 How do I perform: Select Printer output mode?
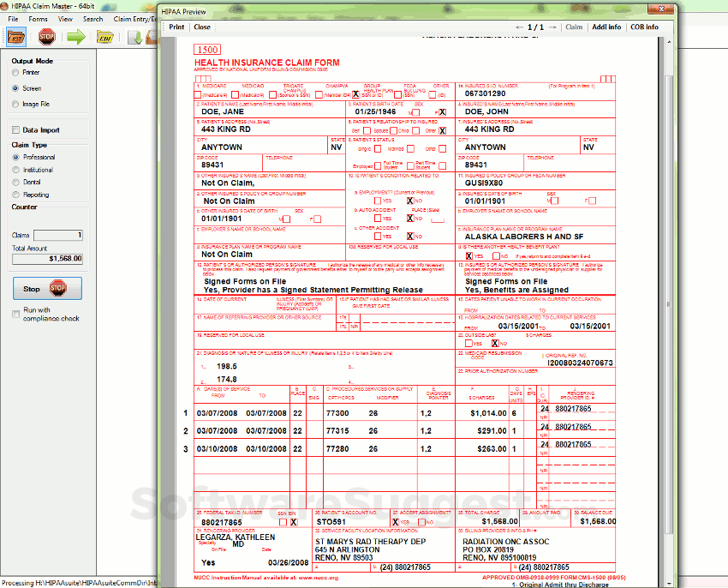pyautogui.click(x=15, y=73)
